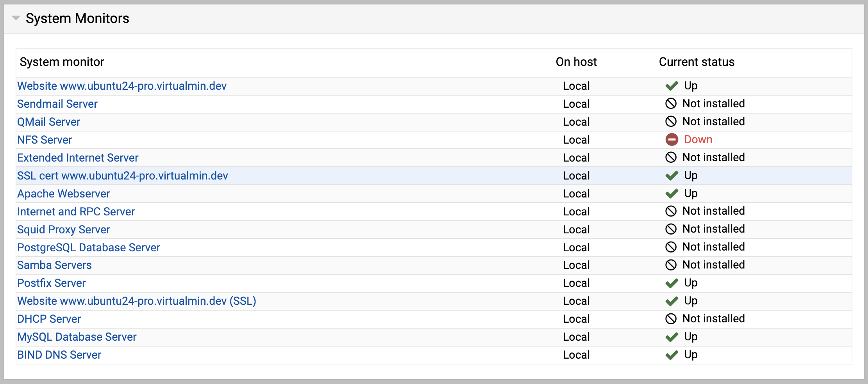
Task: Click the 'System Monitors' section title
Action: [x=77, y=18]
